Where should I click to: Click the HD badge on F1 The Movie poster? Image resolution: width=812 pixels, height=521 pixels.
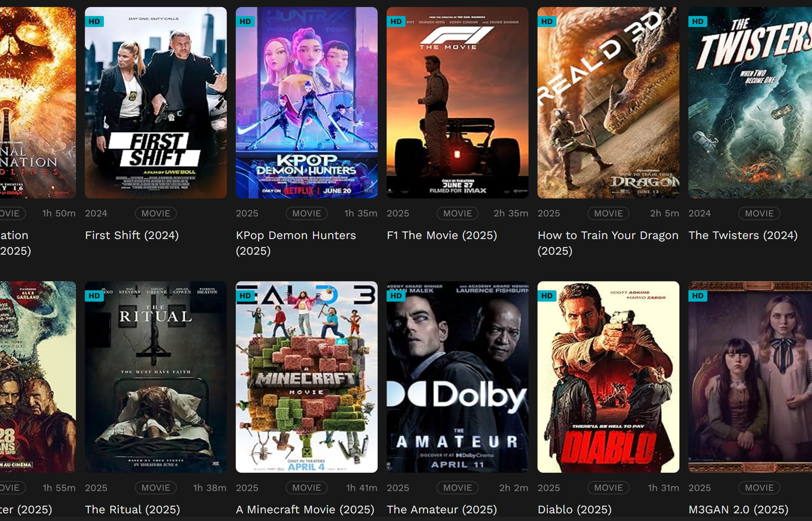[396, 21]
